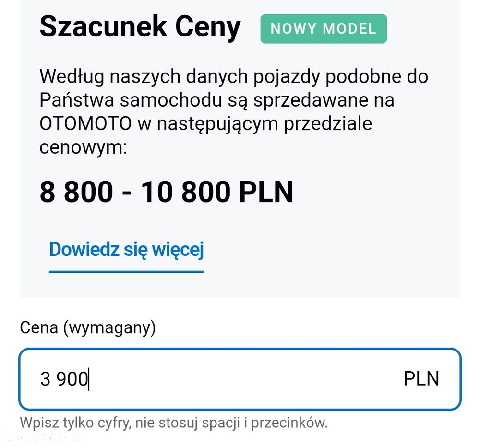Select the "Szacunek Ceny" heading

(140, 27)
